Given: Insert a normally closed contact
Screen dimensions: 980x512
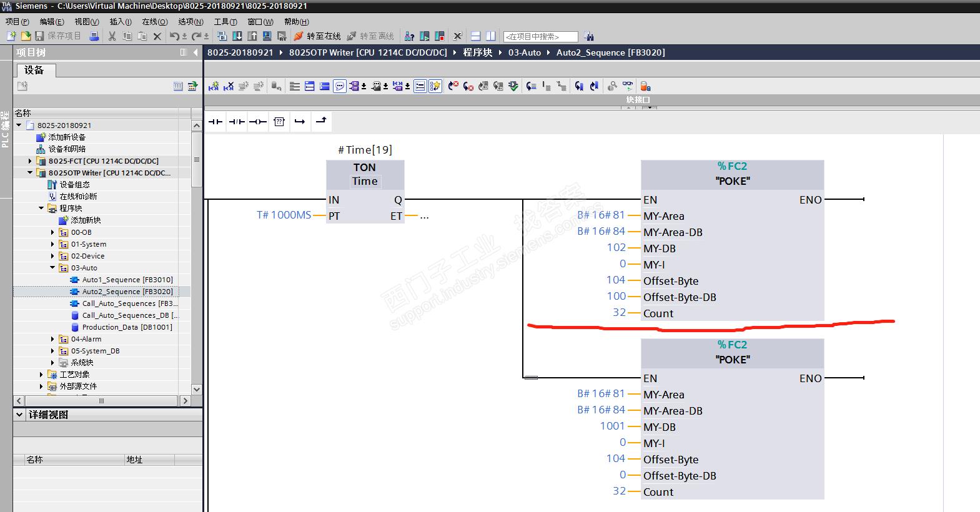Looking at the screenshot, I should 237,122.
